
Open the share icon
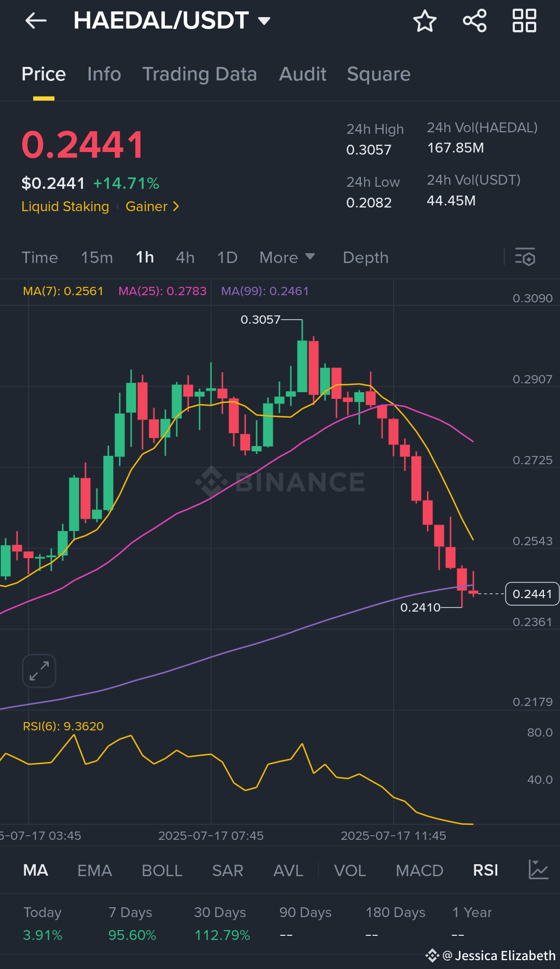click(474, 21)
